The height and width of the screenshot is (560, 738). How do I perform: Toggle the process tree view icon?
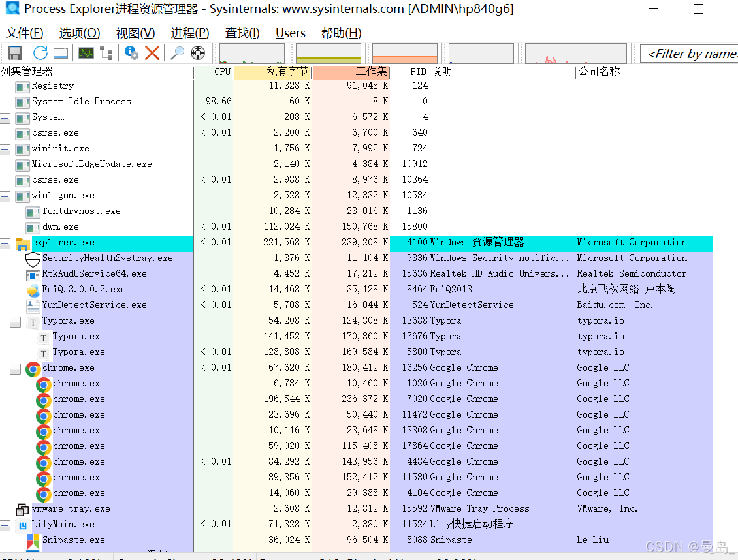click(x=106, y=53)
